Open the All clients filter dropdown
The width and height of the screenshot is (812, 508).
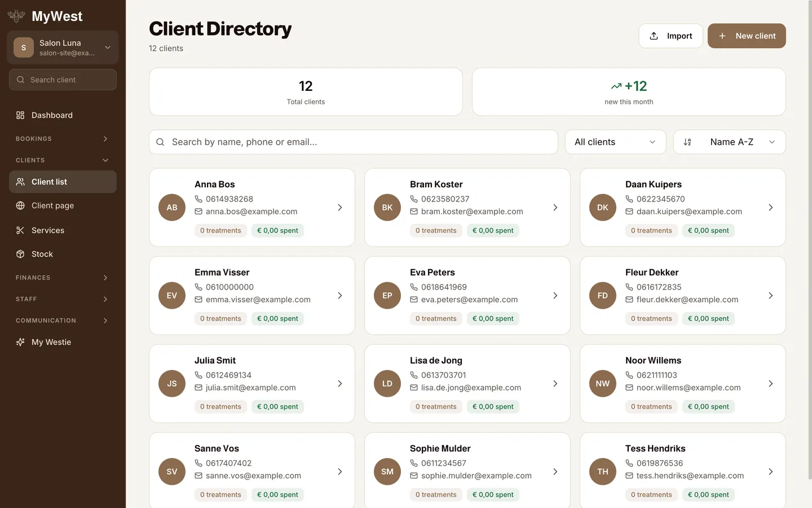tap(615, 142)
